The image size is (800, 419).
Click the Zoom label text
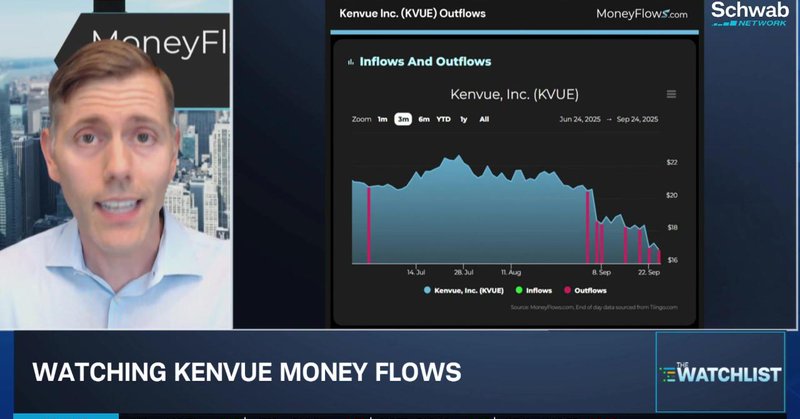click(361, 119)
